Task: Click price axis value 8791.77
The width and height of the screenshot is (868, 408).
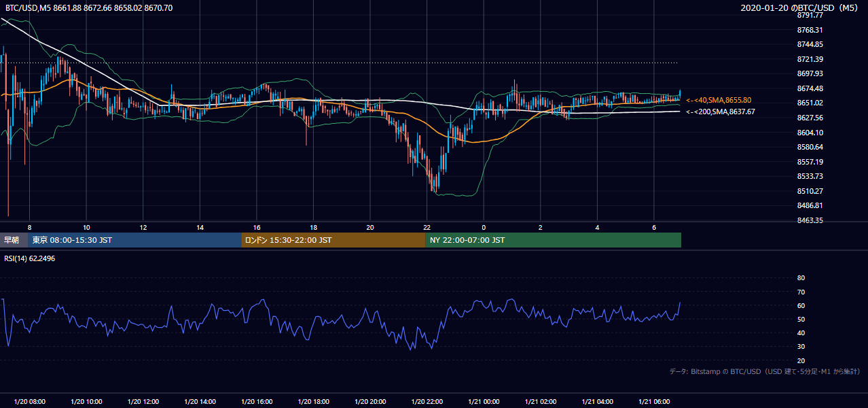Action: 810,15
